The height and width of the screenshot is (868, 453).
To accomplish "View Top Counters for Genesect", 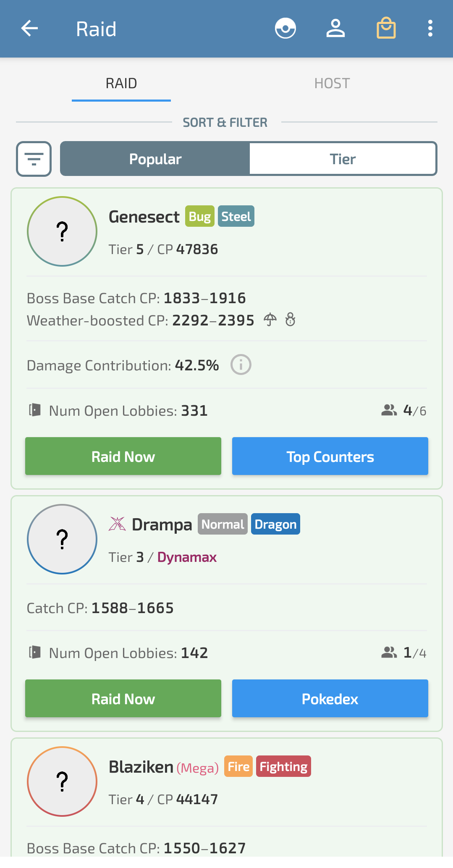I will click(x=330, y=456).
